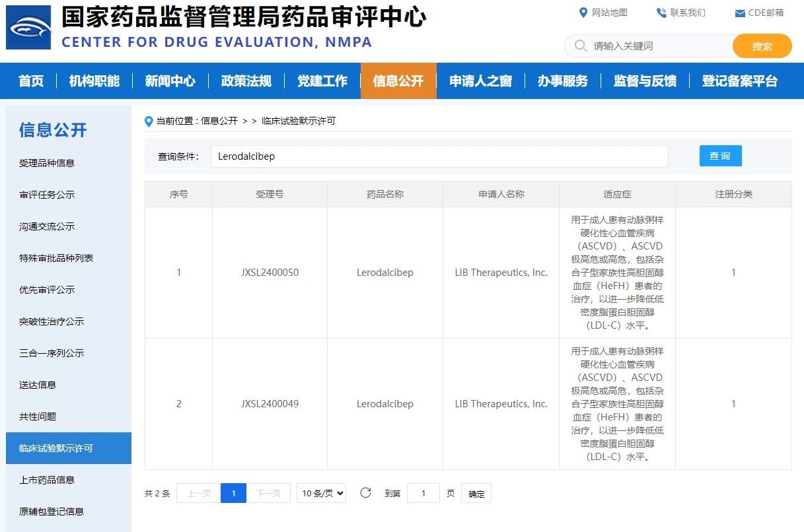804x532 pixels.
Task: Click LIB Therapeutics, Inc. in row 2
Action: [501, 404]
